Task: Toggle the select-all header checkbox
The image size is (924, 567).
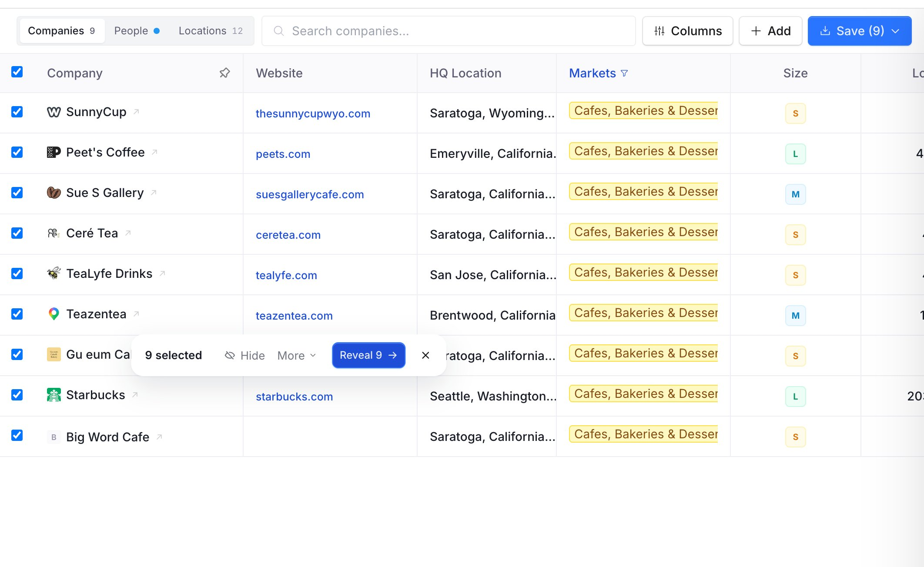Action: pyautogui.click(x=17, y=72)
